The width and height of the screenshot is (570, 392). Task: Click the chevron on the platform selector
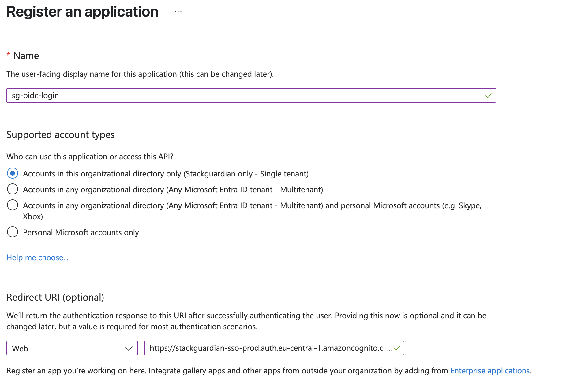click(129, 348)
